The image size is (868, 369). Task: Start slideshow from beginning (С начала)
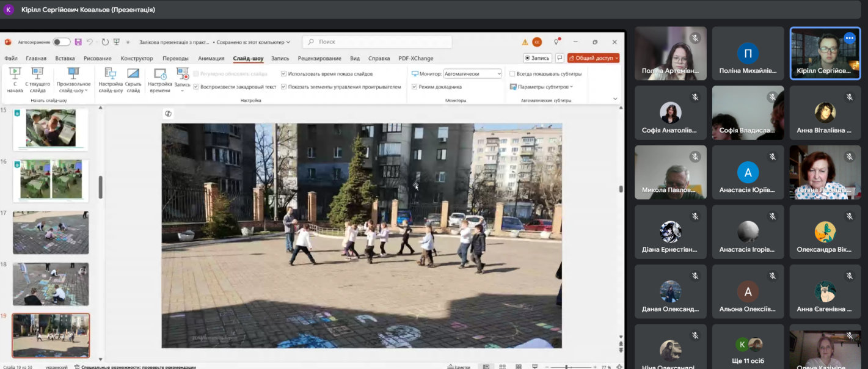click(15, 79)
